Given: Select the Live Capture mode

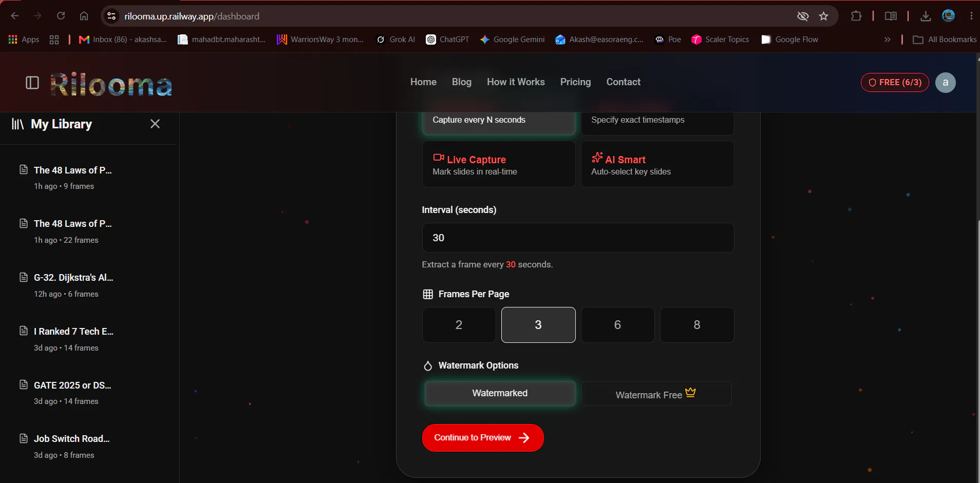Looking at the screenshot, I should [499, 164].
